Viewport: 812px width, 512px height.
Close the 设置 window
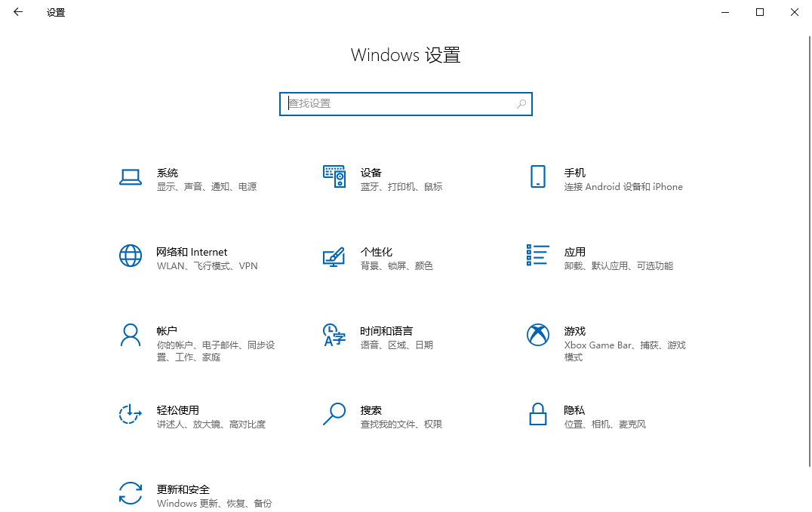(x=795, y=12)
